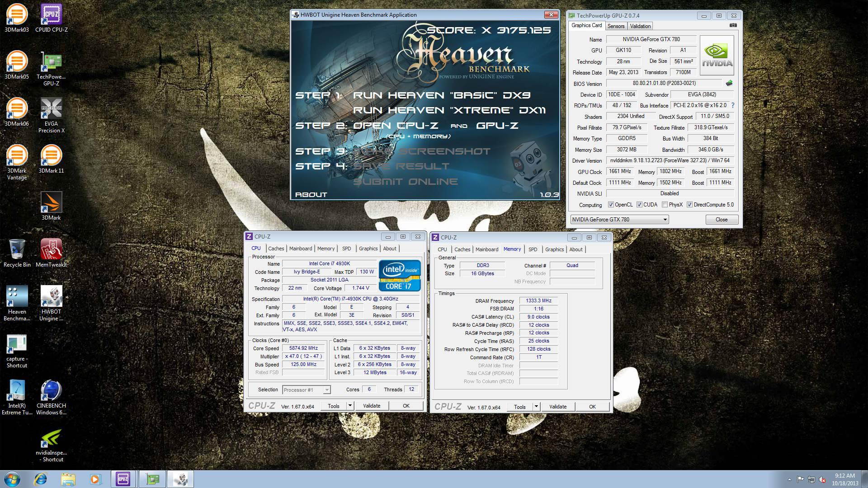The height and width of the screenshot is (488, 868).
Task: Open the Recycle Bin
Action: pos(17,253)
